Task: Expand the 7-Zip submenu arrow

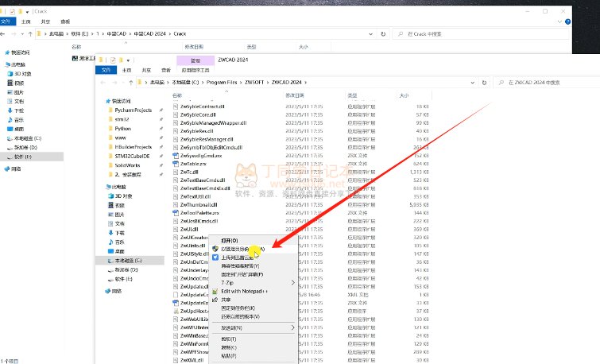Action: 292,282
